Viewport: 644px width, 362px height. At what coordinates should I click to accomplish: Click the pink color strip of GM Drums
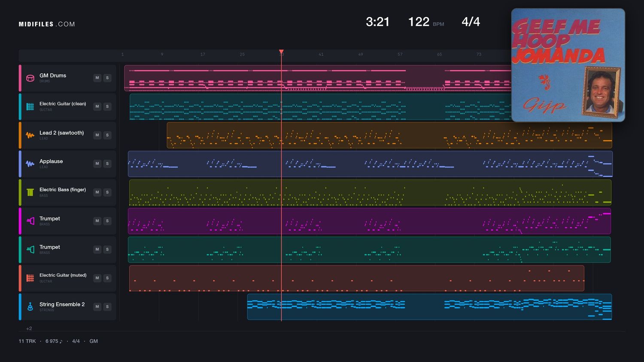20,78
